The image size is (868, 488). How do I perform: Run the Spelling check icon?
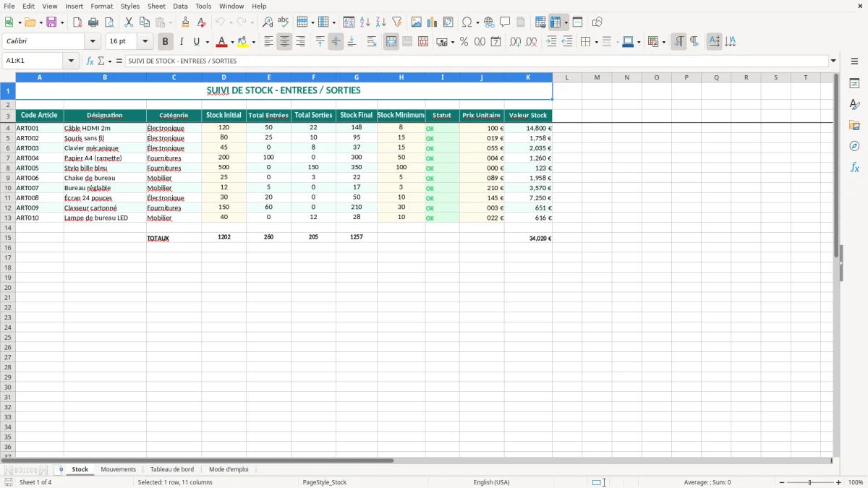click(284, 22)
